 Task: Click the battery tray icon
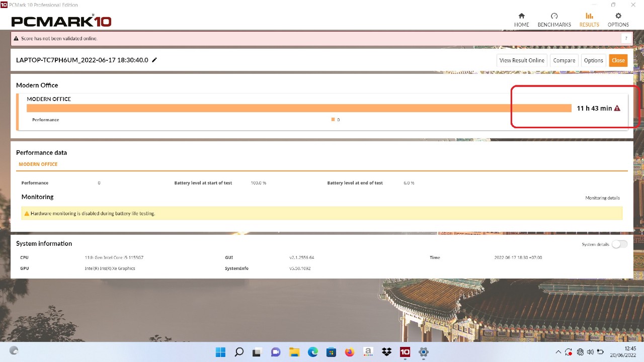coord(600,352)
